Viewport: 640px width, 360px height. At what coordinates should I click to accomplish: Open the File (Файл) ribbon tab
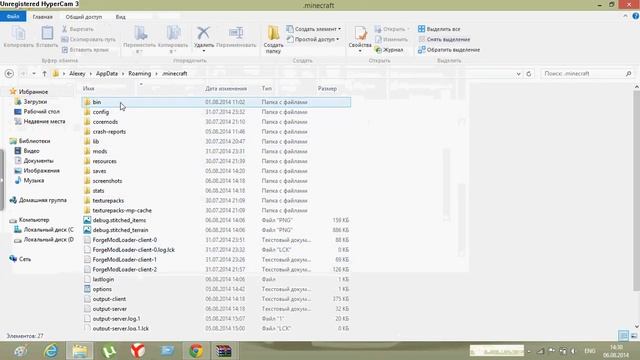(x=13, y=17)
